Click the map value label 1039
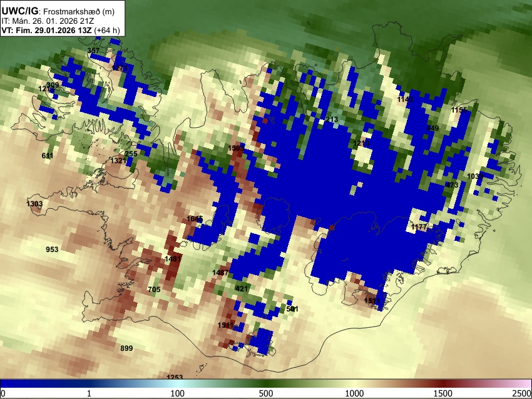The width and height of the screenshot is (532, 399). point(475,176)
